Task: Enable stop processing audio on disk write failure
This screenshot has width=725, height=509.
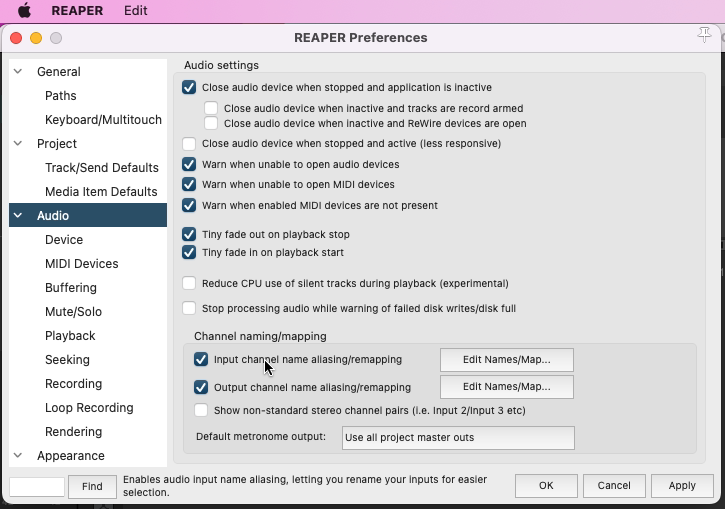Action: tap(189, 308)
